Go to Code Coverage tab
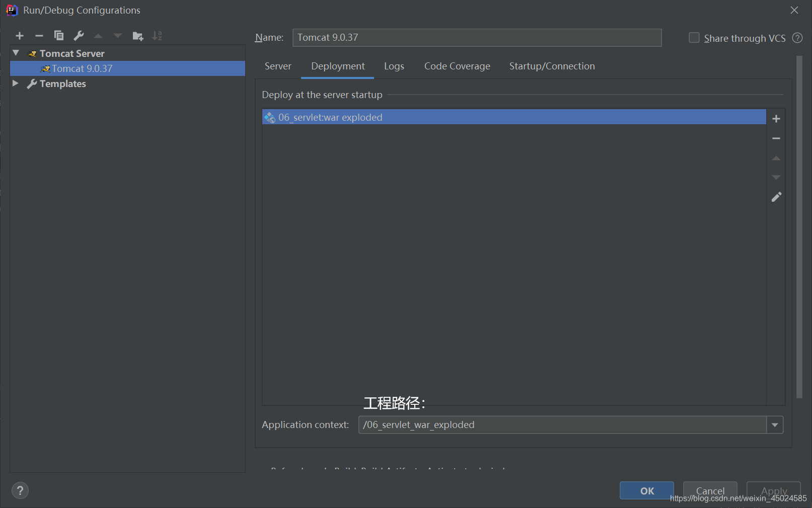The height and width of the screenshot is (508, 812). pyautogui.click(x=457, y=66)
